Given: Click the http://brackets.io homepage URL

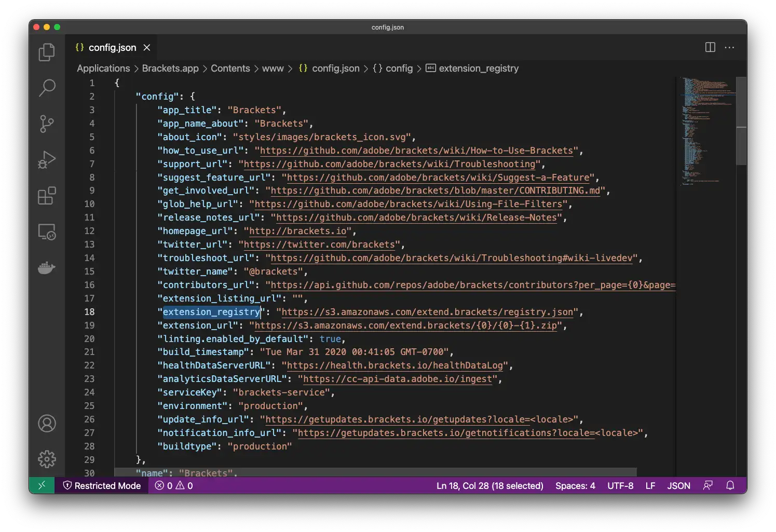Looking at the screenshot, I should tap(297, 231).
